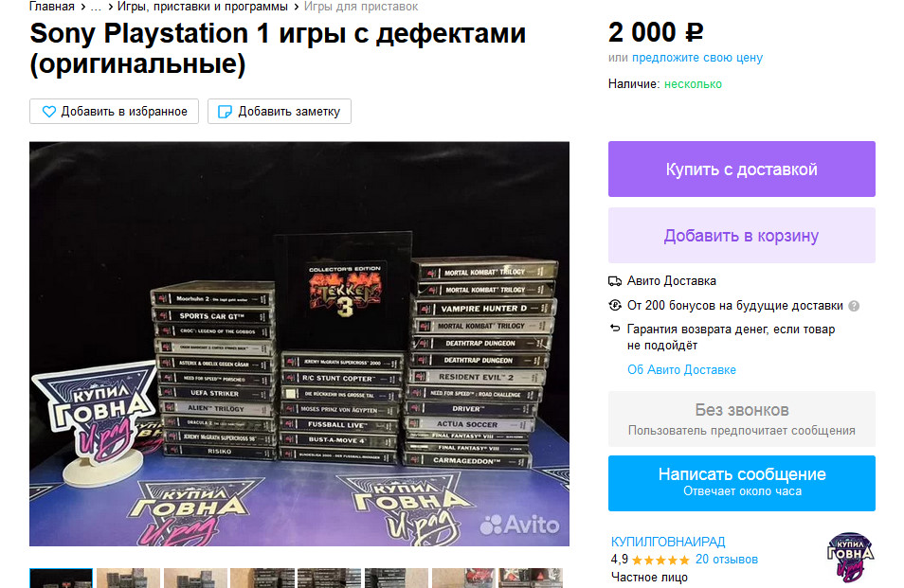Click the delivery truck icon
This screenshot has width=904, height=588.
(x=615, y=281)
